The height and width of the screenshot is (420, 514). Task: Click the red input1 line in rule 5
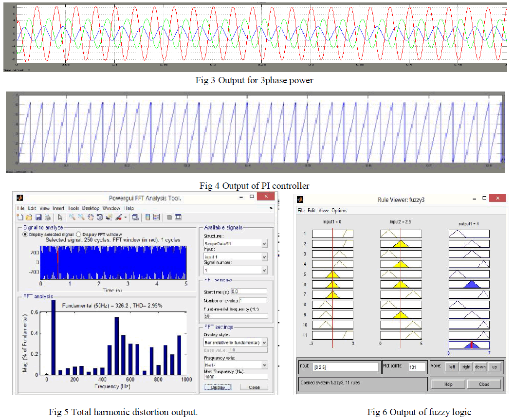333,274
